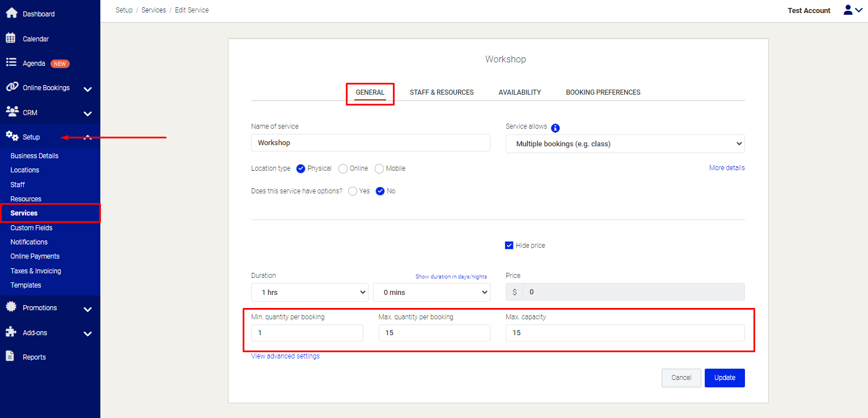
Task: Open Staff in Setup menu
Action: [x=18, y=185]
